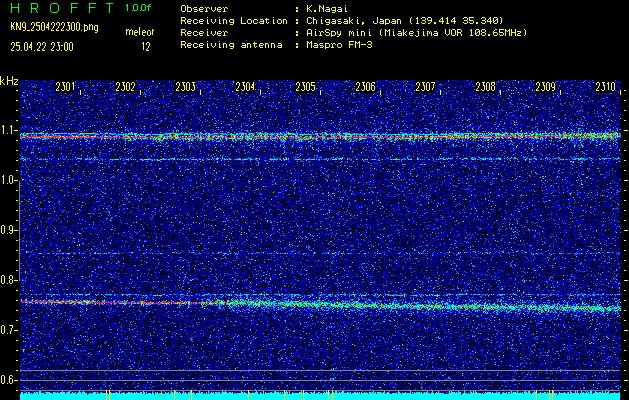The width and height of the screenshot is (629, 400).
Task: Select the Maspro FM-3 antenna text
Action: tap(339, 45)
